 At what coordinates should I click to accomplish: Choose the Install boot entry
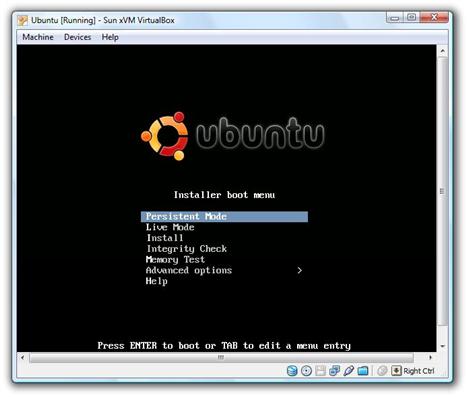[165, 238]
